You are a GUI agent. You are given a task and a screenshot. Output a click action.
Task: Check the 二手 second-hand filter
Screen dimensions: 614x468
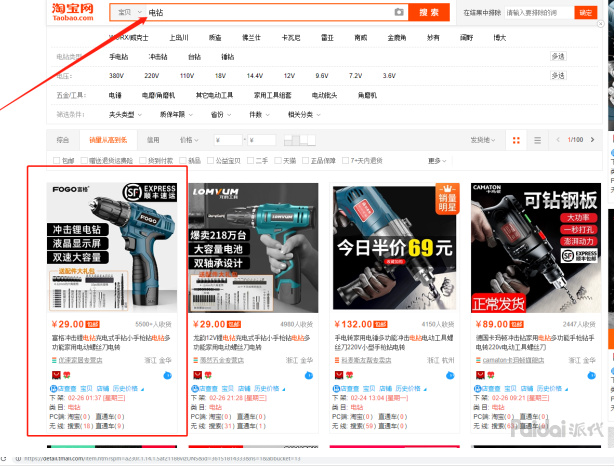pos(251,161)
